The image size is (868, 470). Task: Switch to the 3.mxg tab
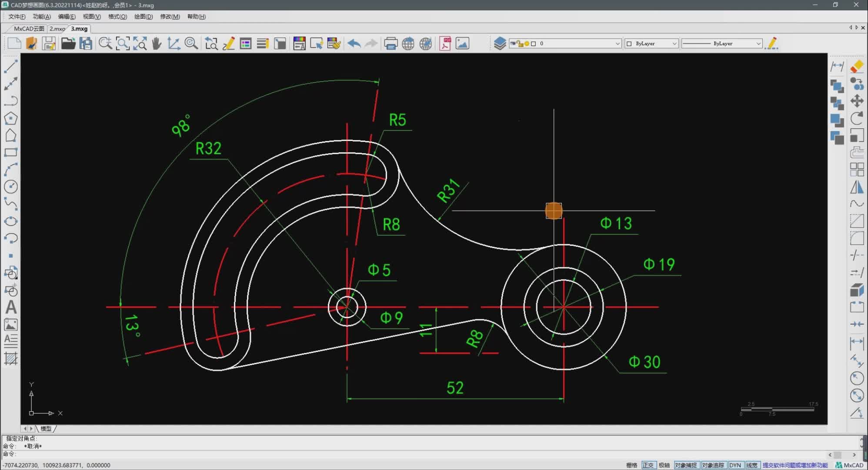[x=79, y=28]
